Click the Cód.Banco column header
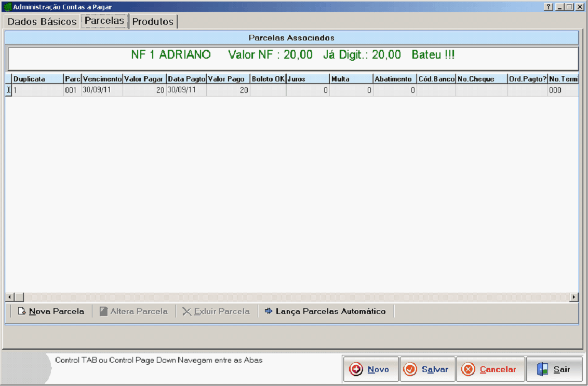 436,79
